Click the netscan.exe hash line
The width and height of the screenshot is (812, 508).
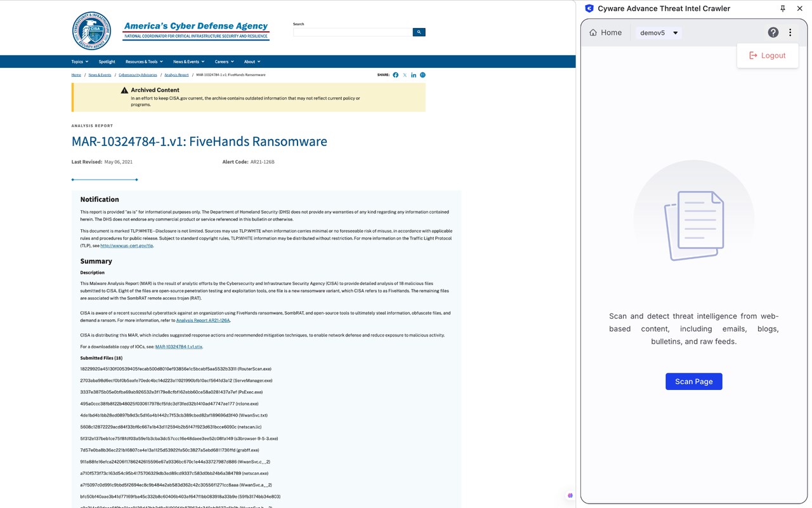pos(174,473)
